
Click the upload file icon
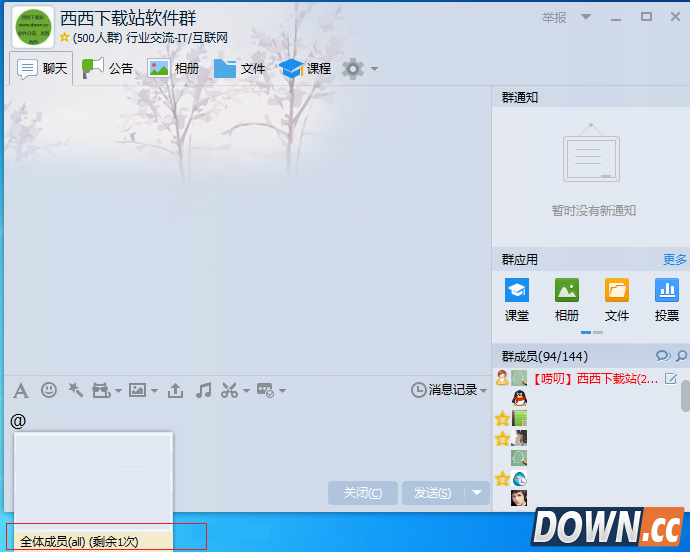pos(176,390)
